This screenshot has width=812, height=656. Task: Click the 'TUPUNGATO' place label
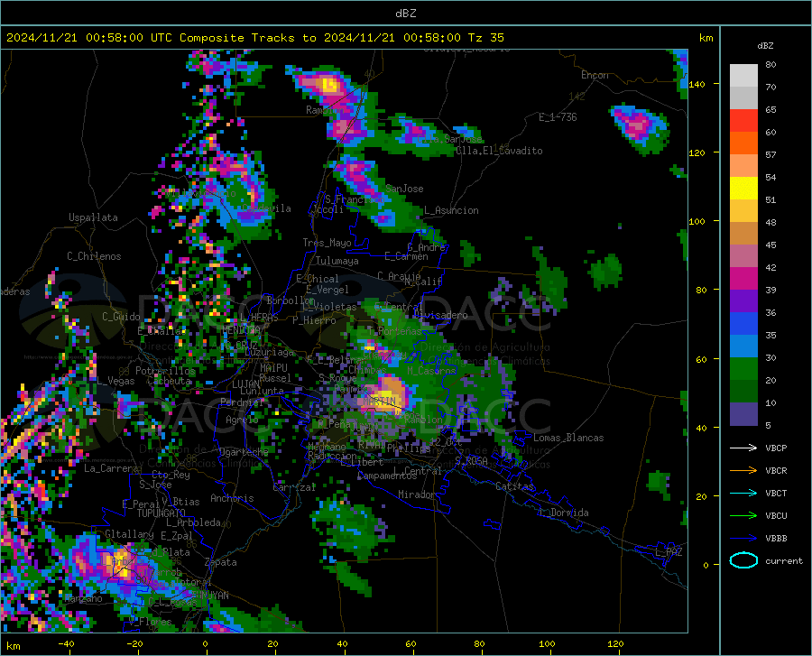coord(161,513)
